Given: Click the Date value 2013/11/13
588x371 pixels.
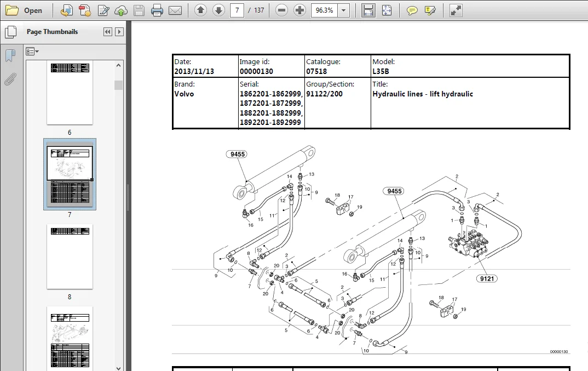Looking at the screenshot, I should [x=194, y=71].
